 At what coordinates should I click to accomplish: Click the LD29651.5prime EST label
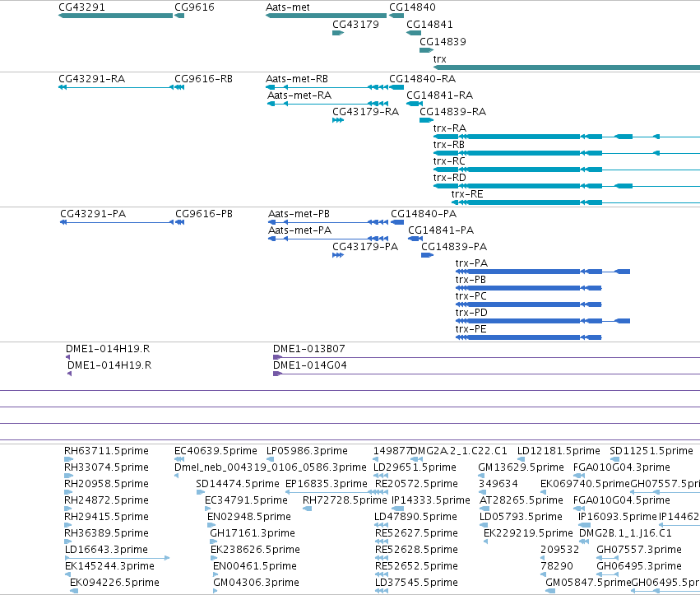point(415,467)
